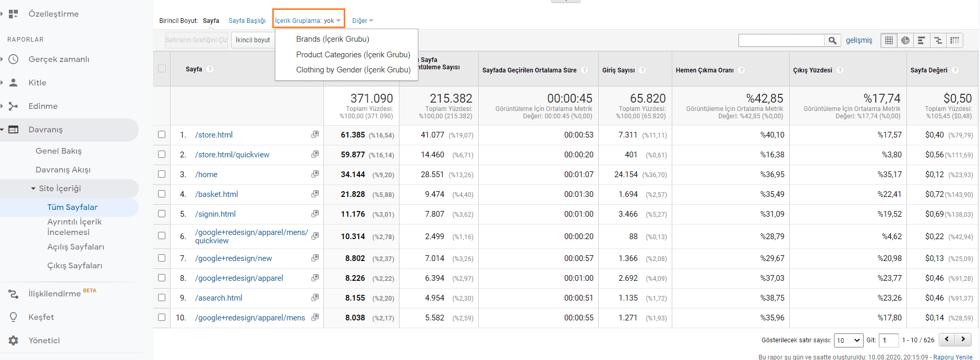Select the comparison view icon

coord(938,40)
